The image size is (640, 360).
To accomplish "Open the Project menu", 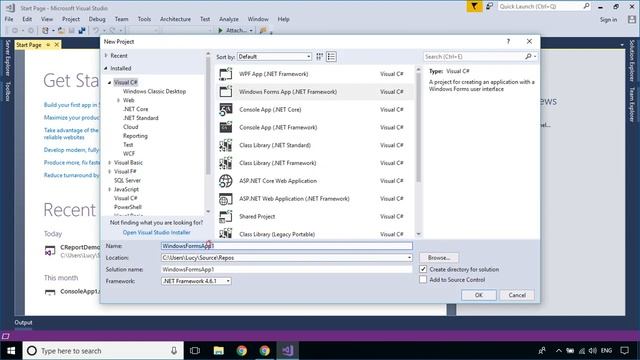I will click(71, 19).
